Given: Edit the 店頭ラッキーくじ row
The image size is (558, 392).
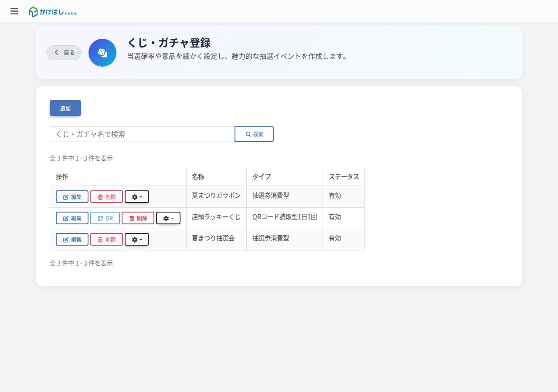Looking at the screenshot, I should (72, 218).
